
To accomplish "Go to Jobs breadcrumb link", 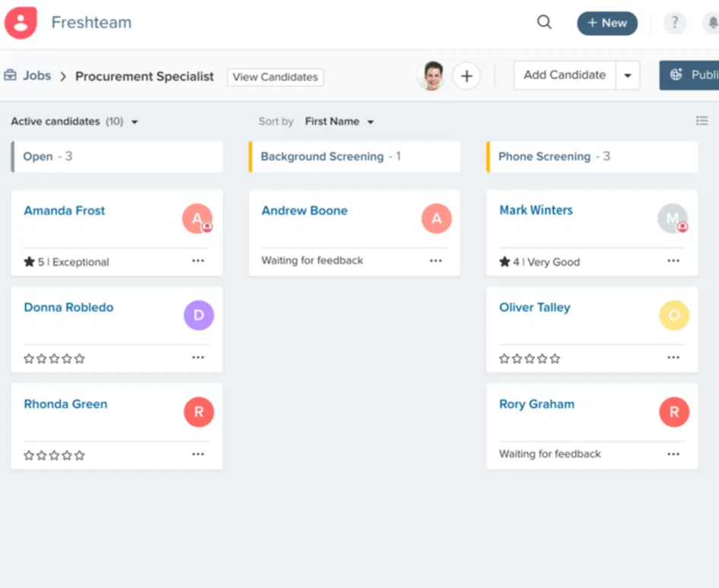I will pos(36,76).
